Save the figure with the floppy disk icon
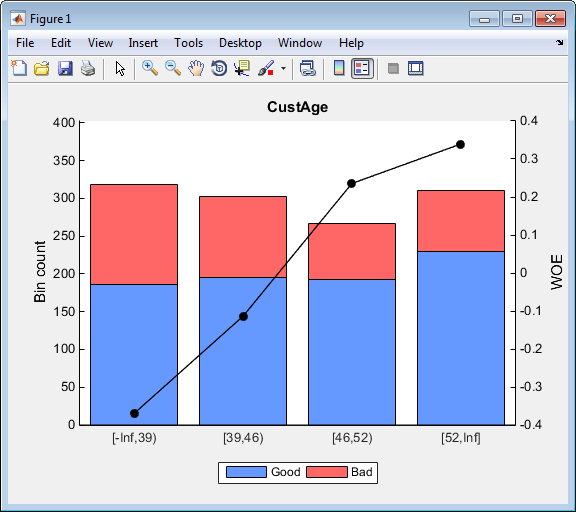 tap(65, 68)
